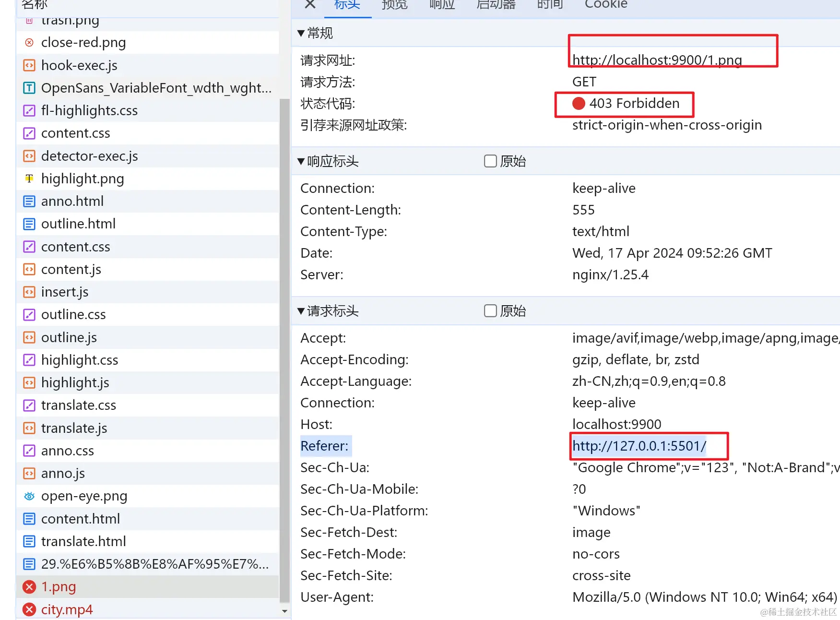Click the Content-Type text/html value
Viewport: 840px width, 620px height.
click(x=601, y=231)
